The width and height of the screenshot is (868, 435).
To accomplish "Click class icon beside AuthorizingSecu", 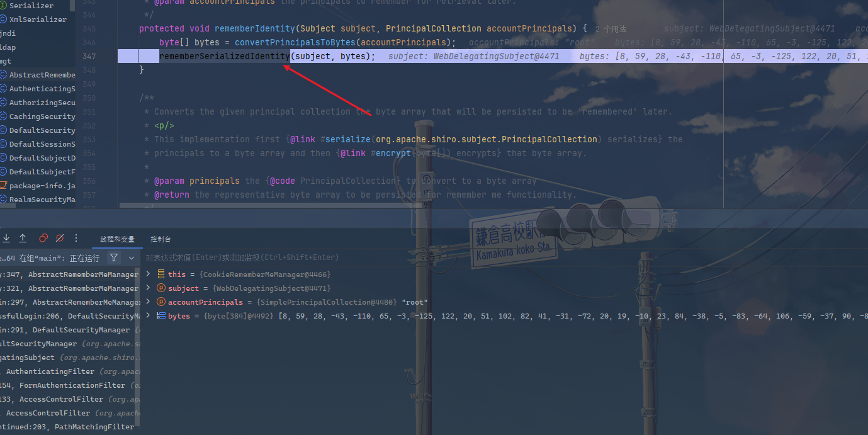I will pyautogui.click(x=3, y=103).
